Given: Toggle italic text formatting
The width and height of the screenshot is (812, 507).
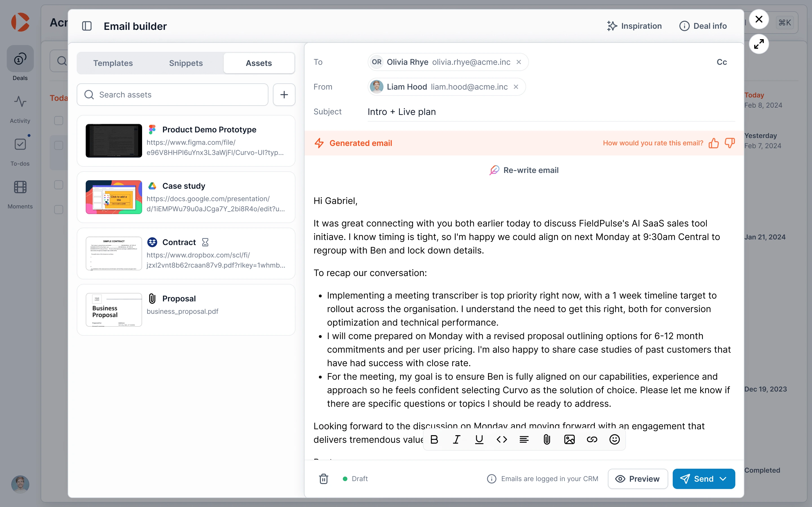Looking at the screenshot, I should click(457, 439).
